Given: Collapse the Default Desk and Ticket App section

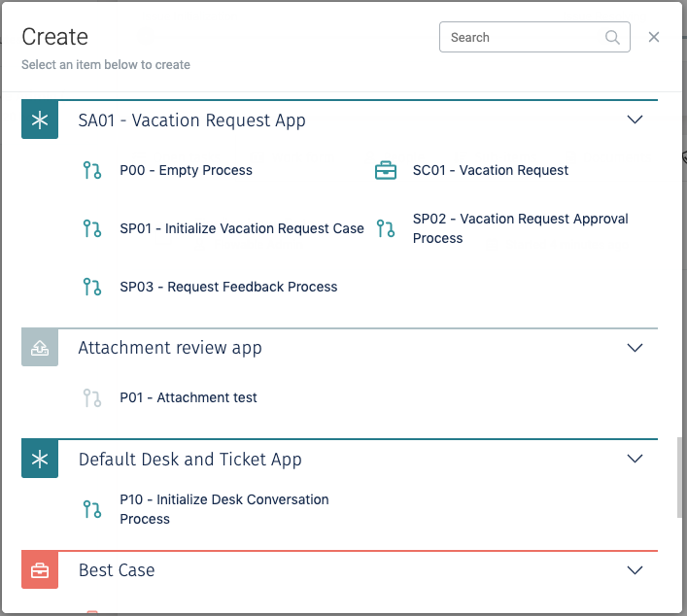Looking at the screenshot, I should [x=635, y=460].
